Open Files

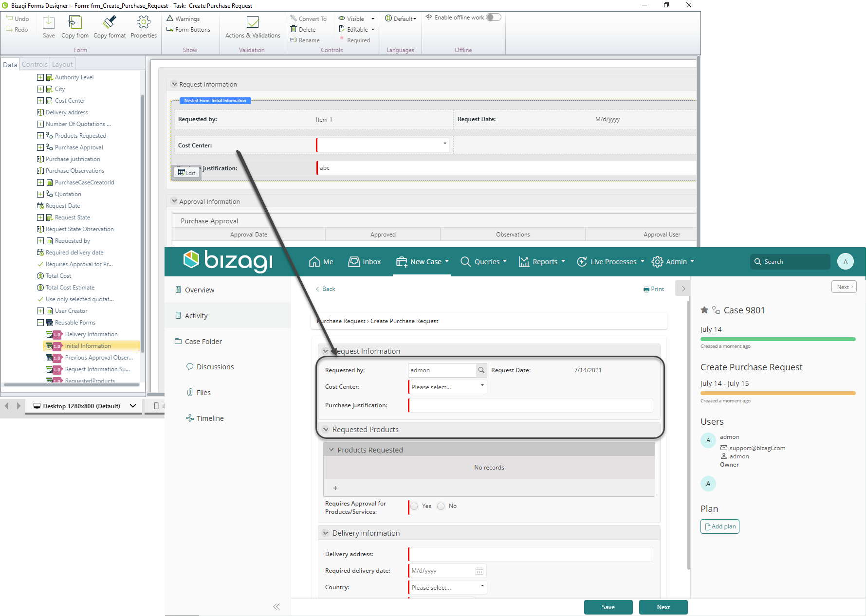[199, 393]
